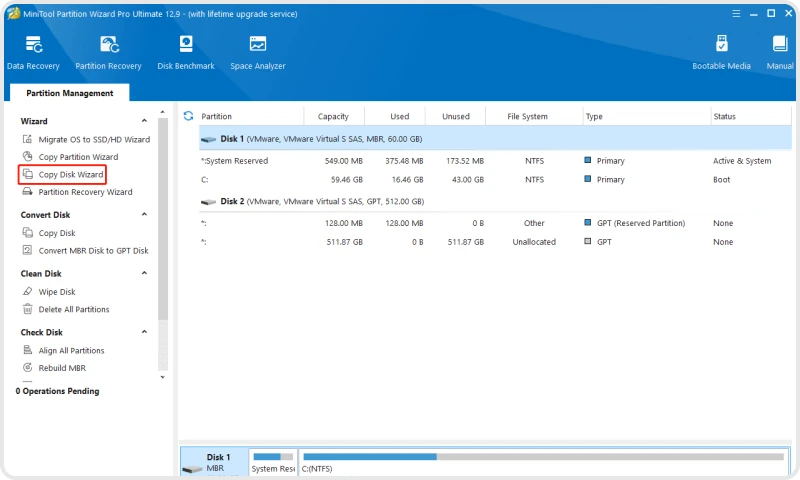Click 375.48 MB used cell
The width and height of the screenshot is (800, 480).
click(x=404, y=161)
